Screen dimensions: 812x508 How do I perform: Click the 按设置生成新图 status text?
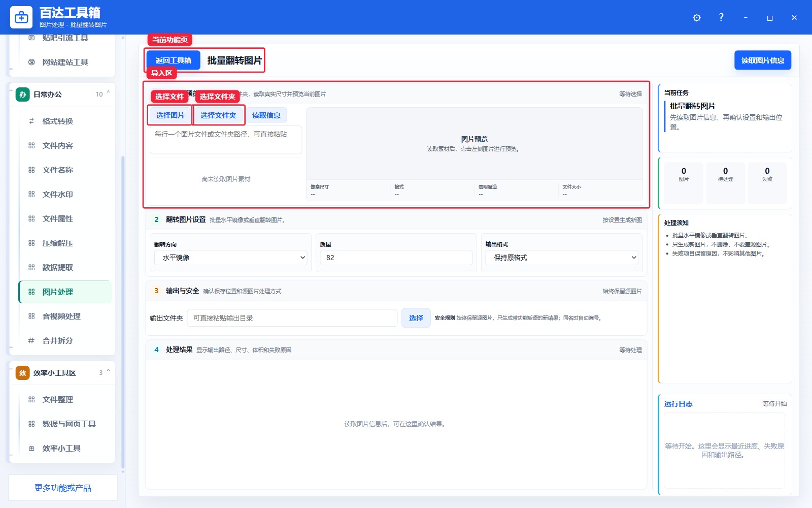[622, 220]
